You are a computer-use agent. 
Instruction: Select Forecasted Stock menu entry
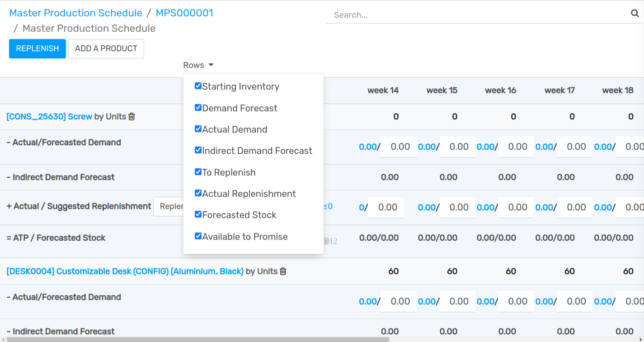click(239, 215)
